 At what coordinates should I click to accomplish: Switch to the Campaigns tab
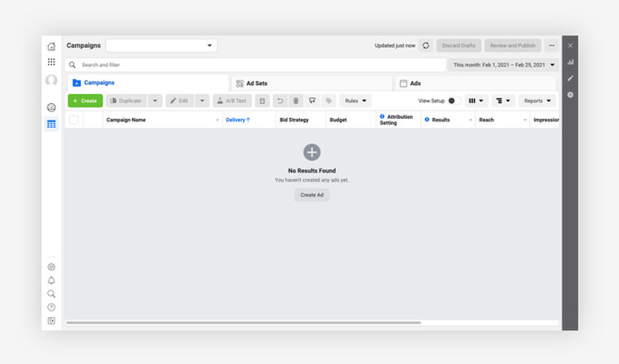coord(148,83)
